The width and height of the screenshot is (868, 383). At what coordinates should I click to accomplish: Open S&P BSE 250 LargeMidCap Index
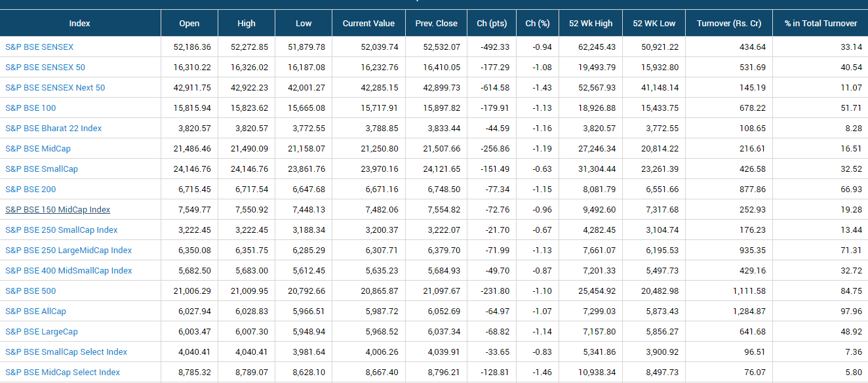(69, 251)
